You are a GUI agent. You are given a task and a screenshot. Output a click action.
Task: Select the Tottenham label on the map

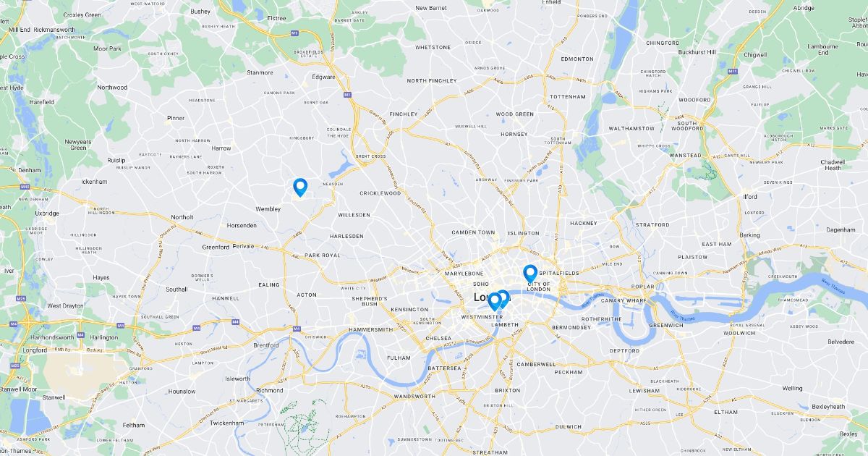[x=568, y=96]
